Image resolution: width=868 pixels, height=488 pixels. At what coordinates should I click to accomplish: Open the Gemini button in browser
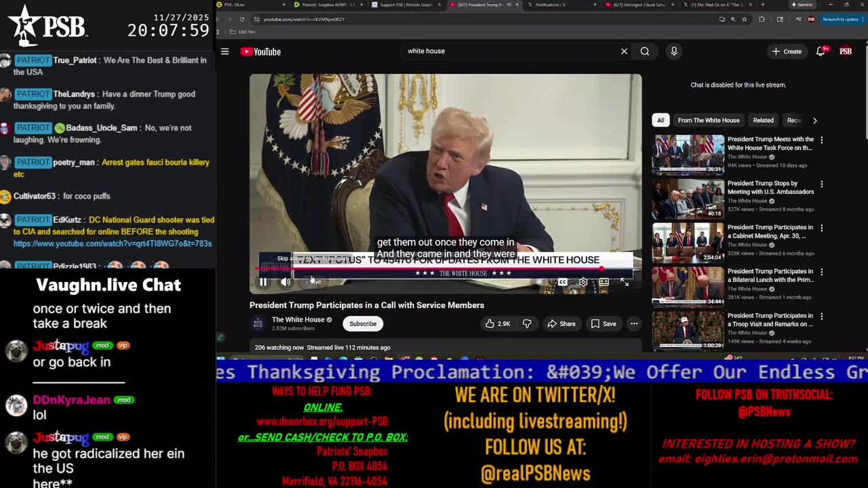pyautogui.click(x=802, y=5)
